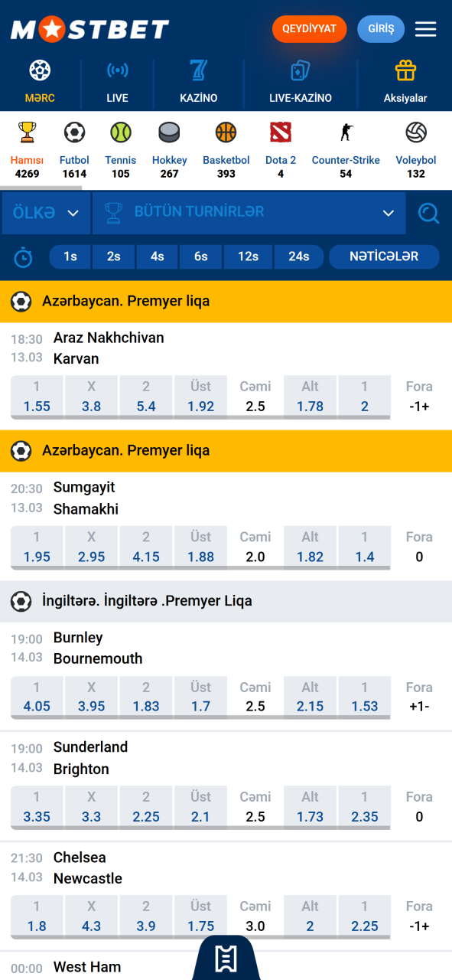Click the stopwatch time filter icon
The width and height of the screenshot is (452, 980).
(23, 257)
